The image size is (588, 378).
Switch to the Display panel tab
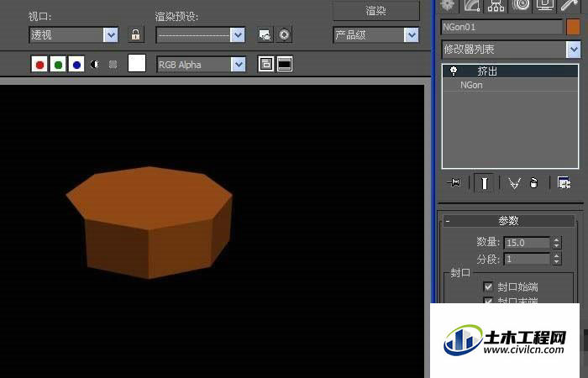pyautogui.click(x=545, y=5)
